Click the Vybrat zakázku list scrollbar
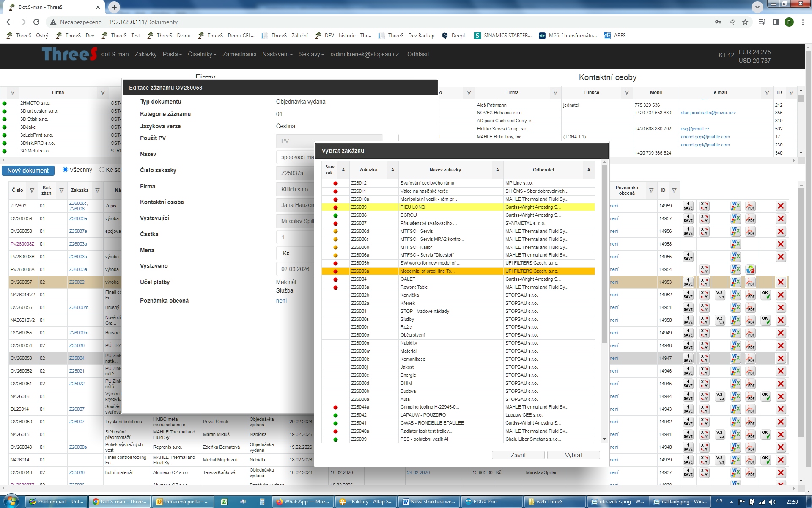 tap(604, 254)
